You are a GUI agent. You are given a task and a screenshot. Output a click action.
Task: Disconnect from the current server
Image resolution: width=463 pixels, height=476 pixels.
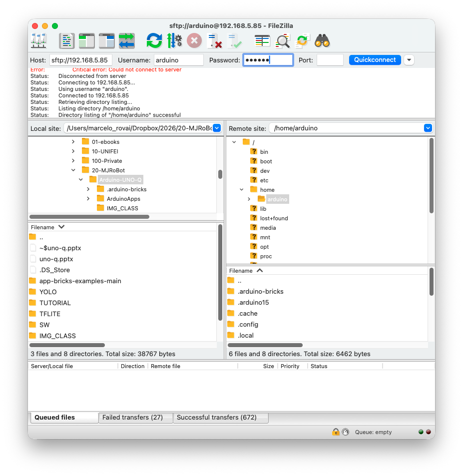[x=214, y=40]
